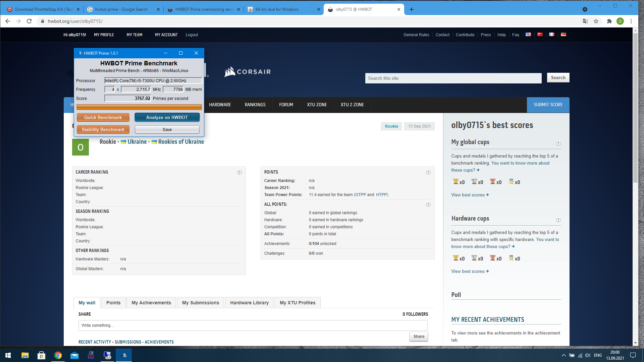Select the English flag language icon
This screenshot has height=362, width=644.
pyautogui.click(x=528, y=35)
